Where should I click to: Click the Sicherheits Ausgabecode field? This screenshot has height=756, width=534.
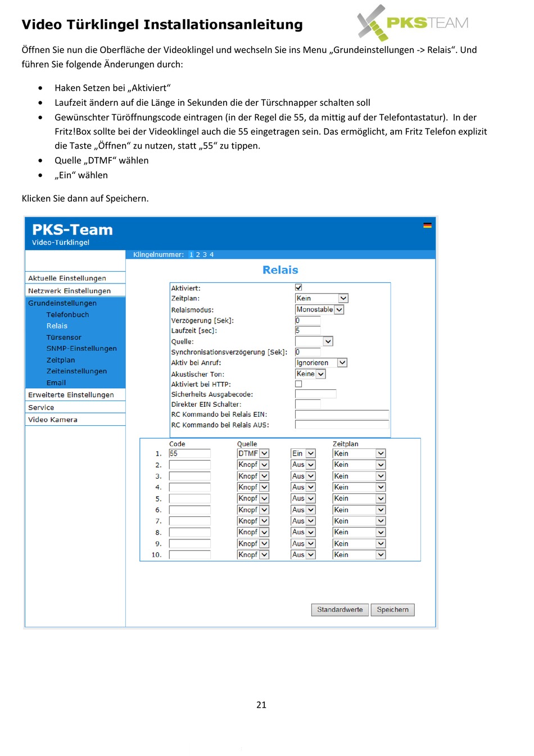(315, 394)
